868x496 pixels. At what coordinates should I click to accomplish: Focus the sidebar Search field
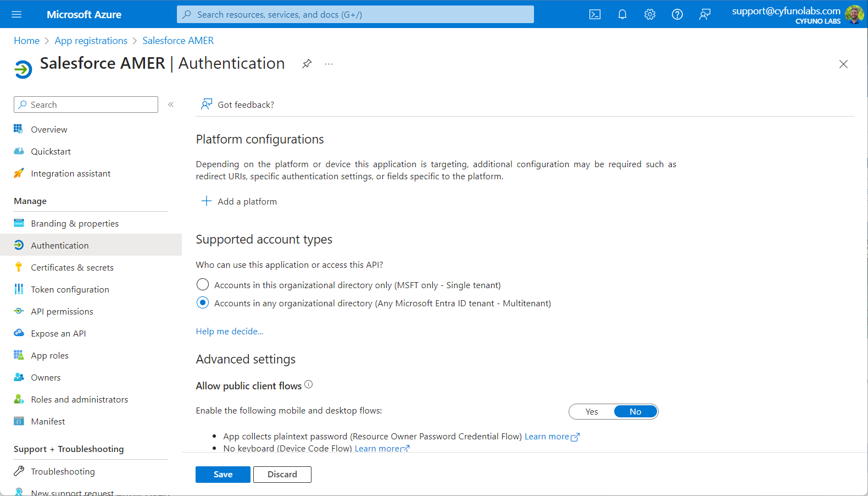coord(86,104)
